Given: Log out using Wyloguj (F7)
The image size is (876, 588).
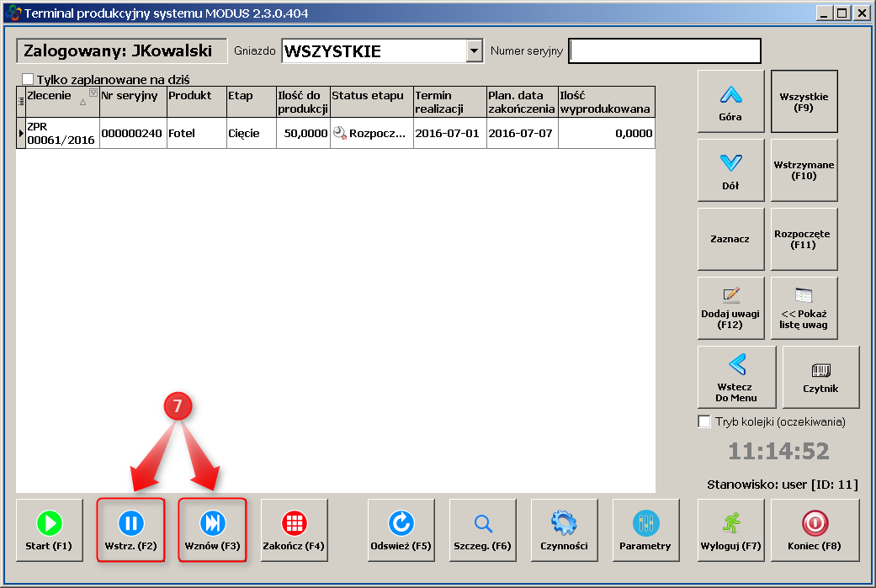Looking at the screenshot, I should (x=730, y=530).
